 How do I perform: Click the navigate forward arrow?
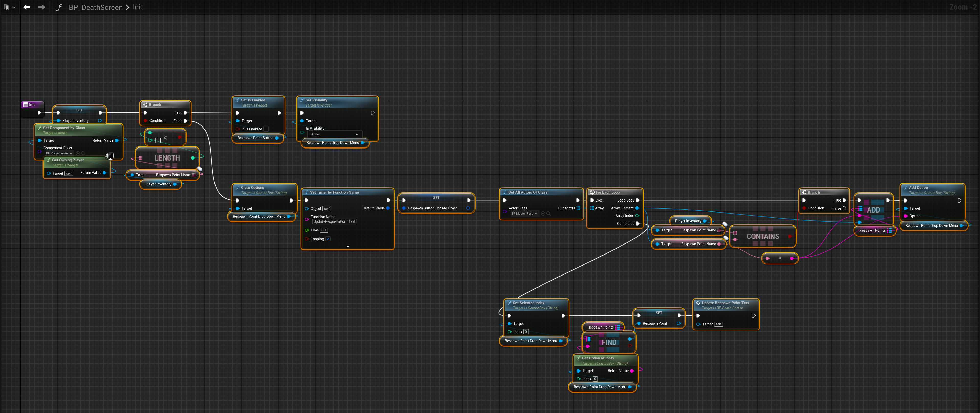(41, 7)
